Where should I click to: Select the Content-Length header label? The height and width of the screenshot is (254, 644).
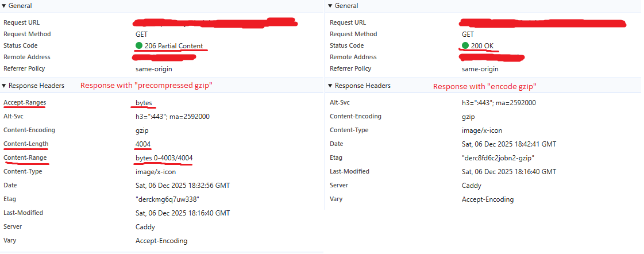26,144
